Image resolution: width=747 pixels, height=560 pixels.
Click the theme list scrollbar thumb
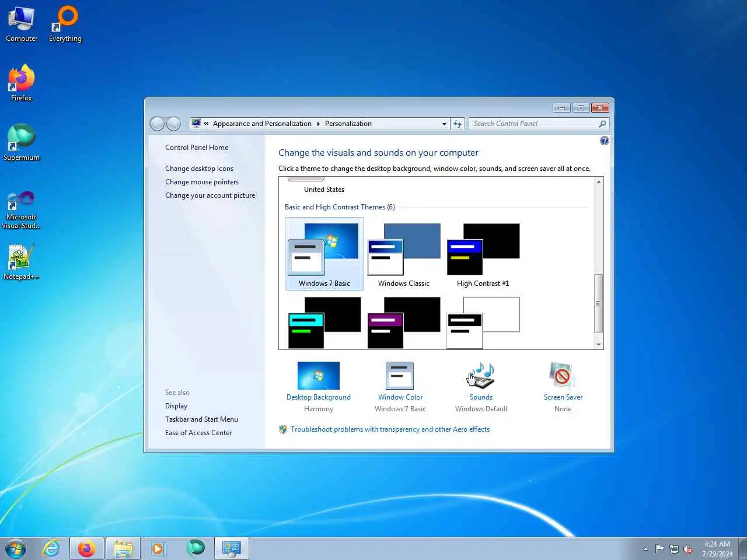[x=598, y=303]
